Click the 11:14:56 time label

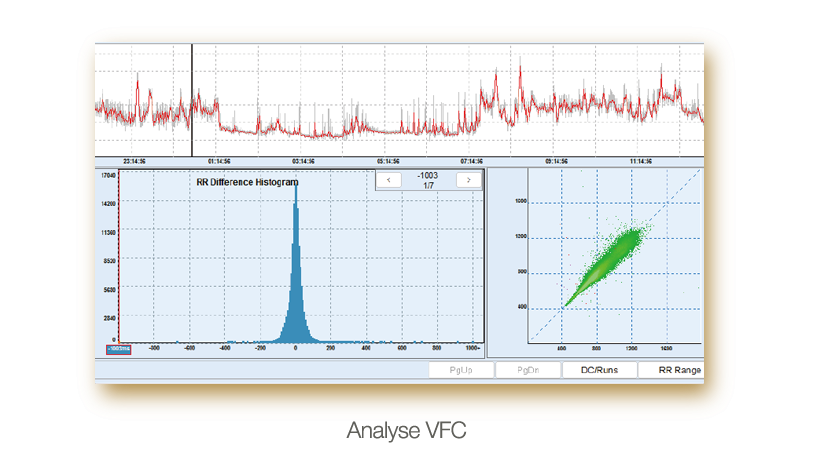click(x=641, y=161)
